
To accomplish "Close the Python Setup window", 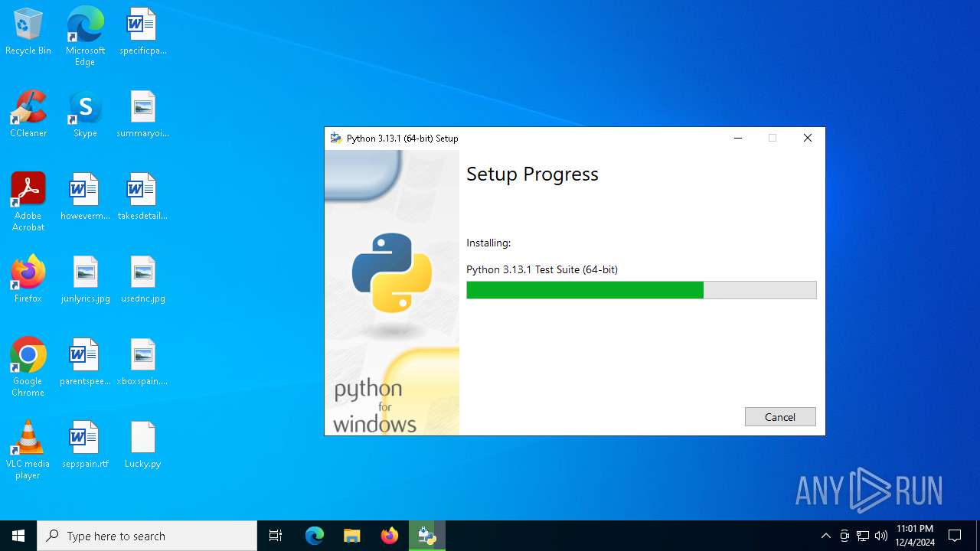I will 807,139.
